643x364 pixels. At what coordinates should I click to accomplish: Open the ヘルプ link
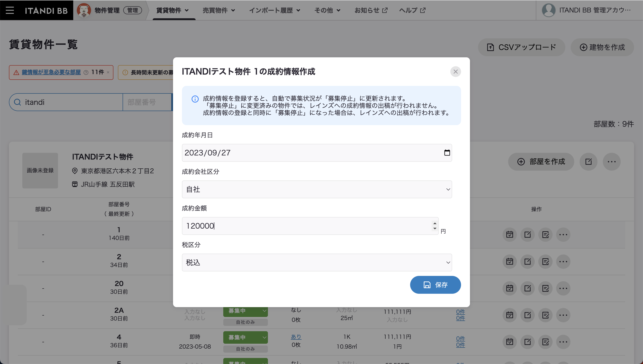(412, 10)
